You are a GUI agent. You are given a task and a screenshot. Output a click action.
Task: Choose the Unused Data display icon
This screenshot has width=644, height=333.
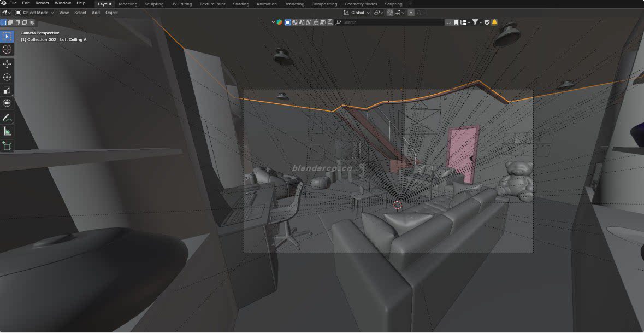coord(323,22)
